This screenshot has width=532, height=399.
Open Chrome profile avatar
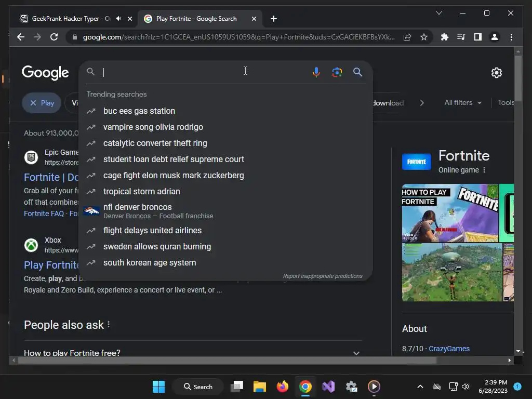495,37
